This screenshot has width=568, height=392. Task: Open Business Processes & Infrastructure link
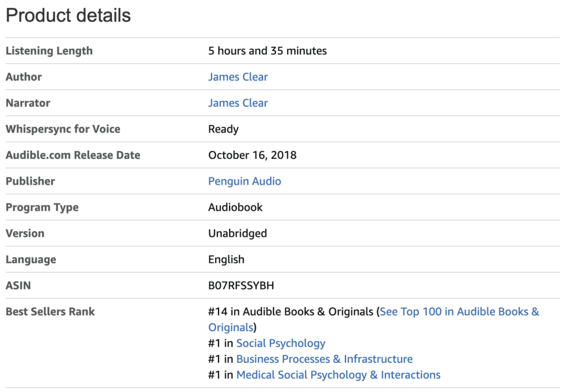coord(324,359)
